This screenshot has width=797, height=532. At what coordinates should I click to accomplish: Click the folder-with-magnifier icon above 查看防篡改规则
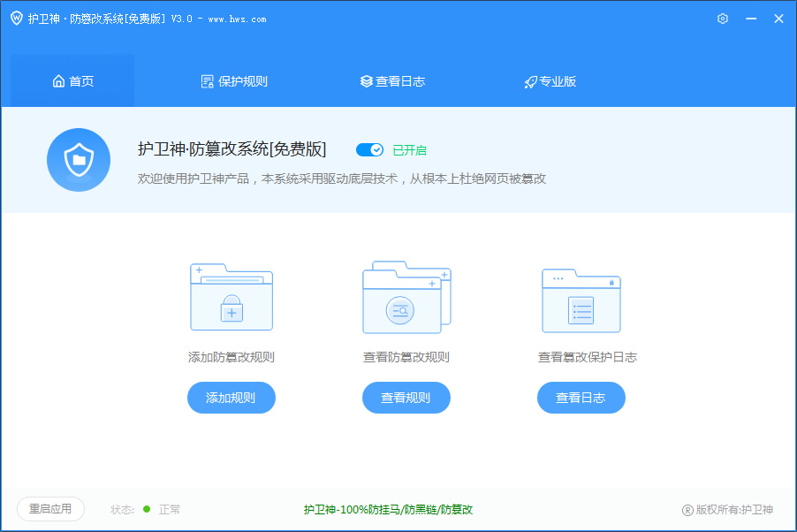406,298
